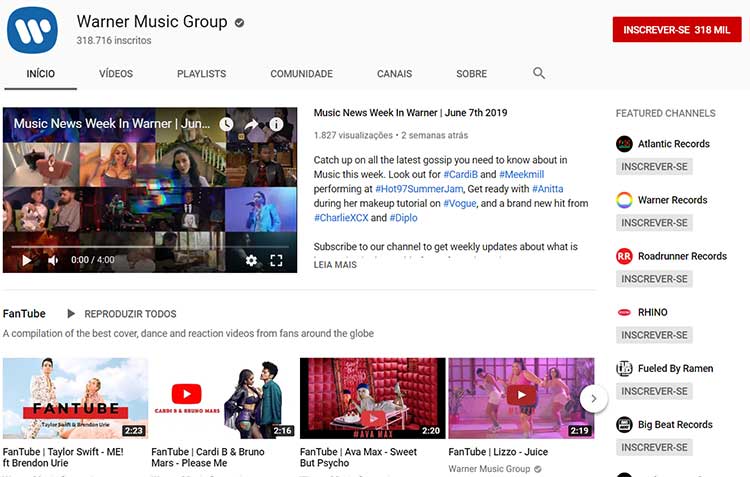Viewport: 750px width, 477px height.
Task: Open Lizzo Juice FanTube thumbnail
Action: point(521,398)
